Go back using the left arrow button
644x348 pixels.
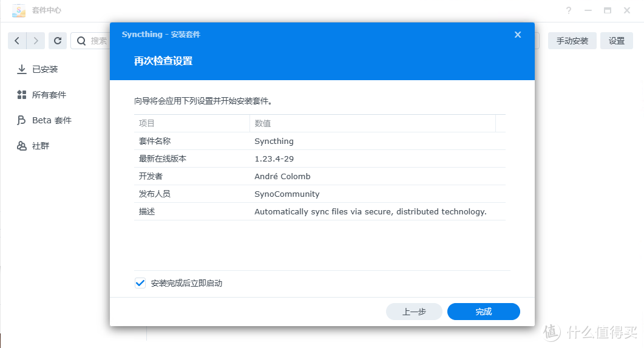click(x=17, y=41)
